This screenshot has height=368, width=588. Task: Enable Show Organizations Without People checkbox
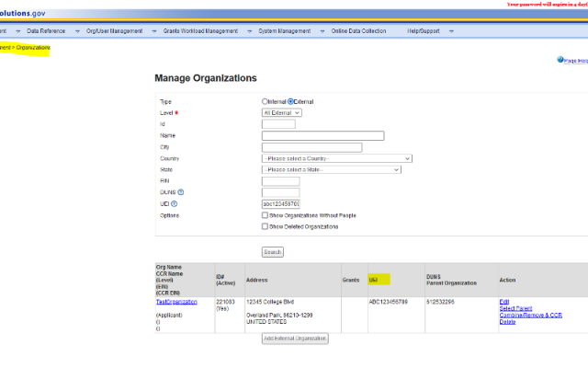click(x=266, y=215)
